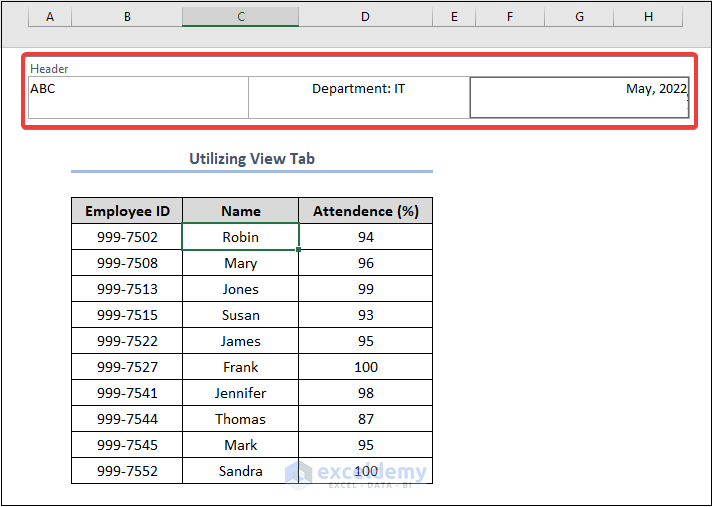Viewport: 712px width, 507px height.
Task: Select cell with ID 999-7544
Action: [x=127, y=418]
